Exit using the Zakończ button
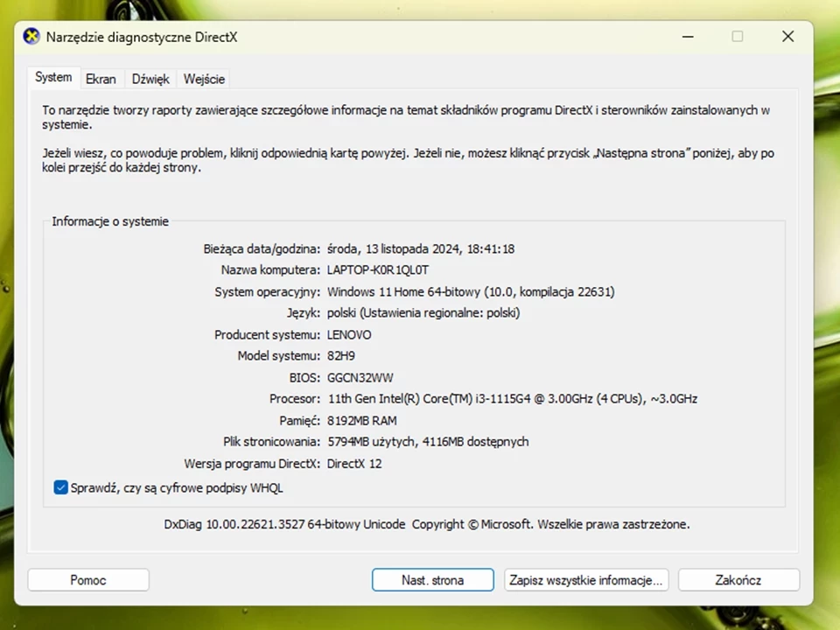 tap(738, 580)
